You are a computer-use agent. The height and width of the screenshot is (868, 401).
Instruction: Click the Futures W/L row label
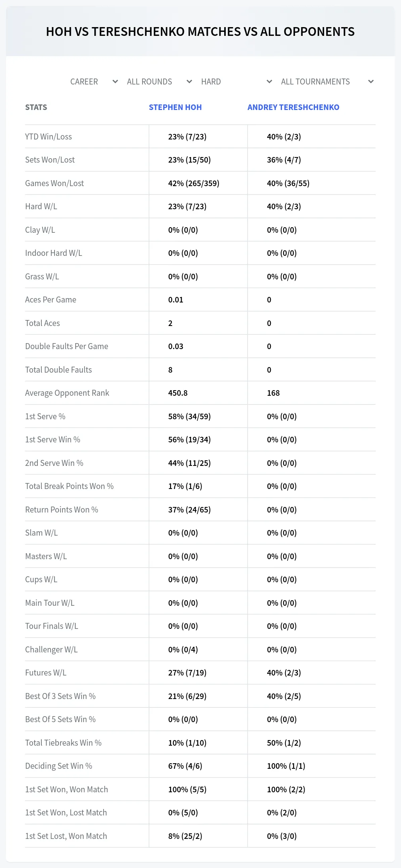[46, 673]
